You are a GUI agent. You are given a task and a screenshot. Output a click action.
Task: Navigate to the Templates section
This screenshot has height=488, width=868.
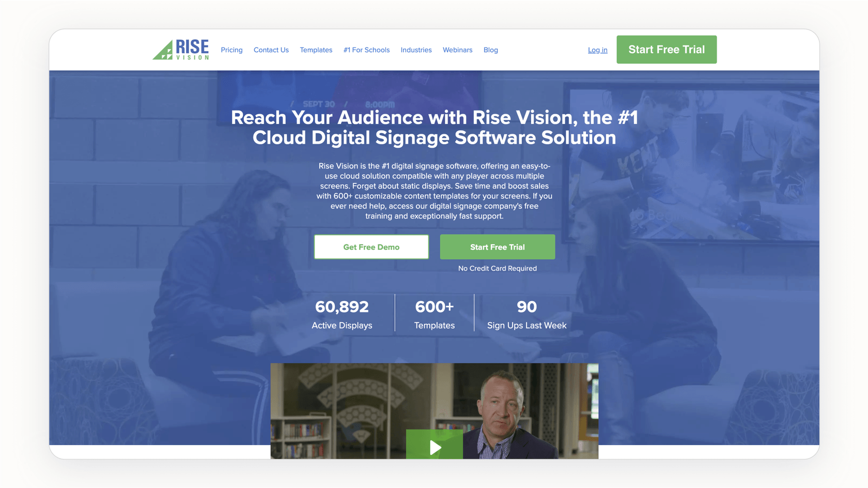[316, 50]
